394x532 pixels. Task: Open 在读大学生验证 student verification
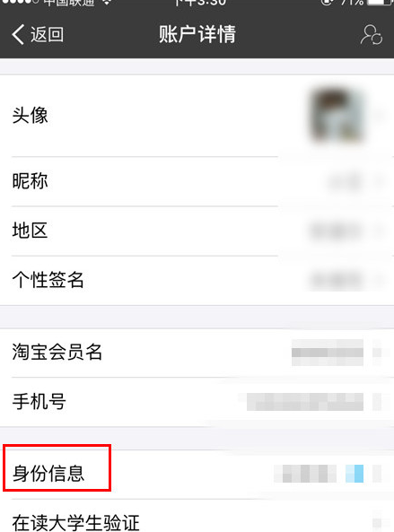[x=197, y=516]
